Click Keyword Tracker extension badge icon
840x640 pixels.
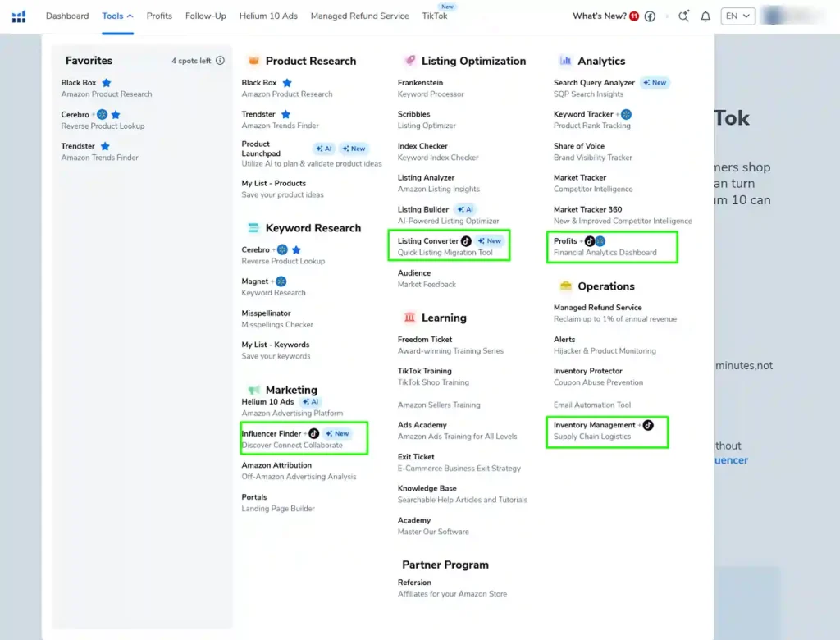click(x=626, y=114)
